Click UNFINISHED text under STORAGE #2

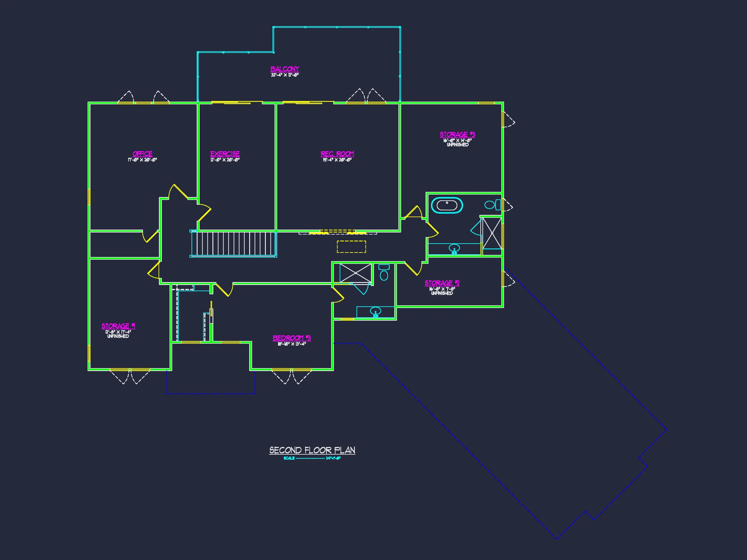(442, 293)
